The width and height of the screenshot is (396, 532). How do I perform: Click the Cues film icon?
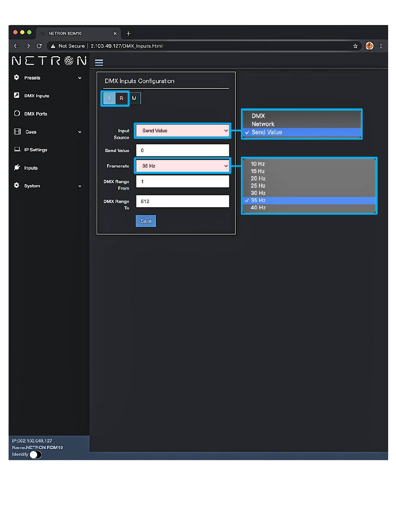coord(17,132)
